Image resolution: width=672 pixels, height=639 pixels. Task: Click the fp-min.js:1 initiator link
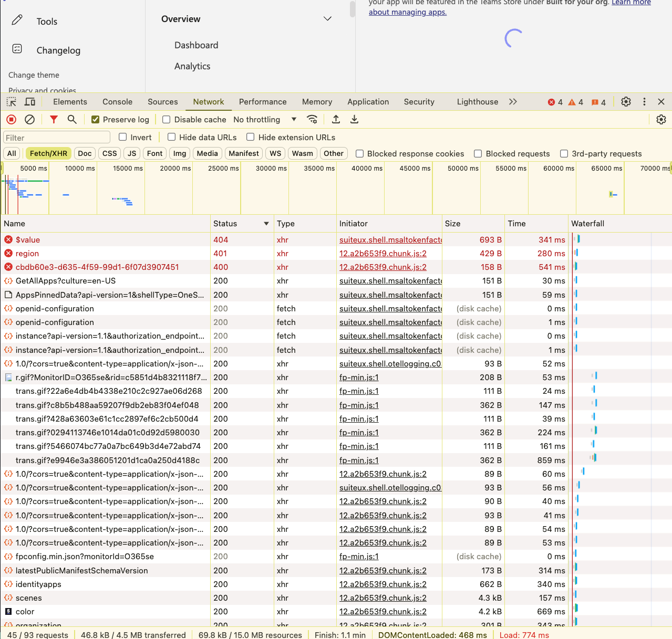359,377
